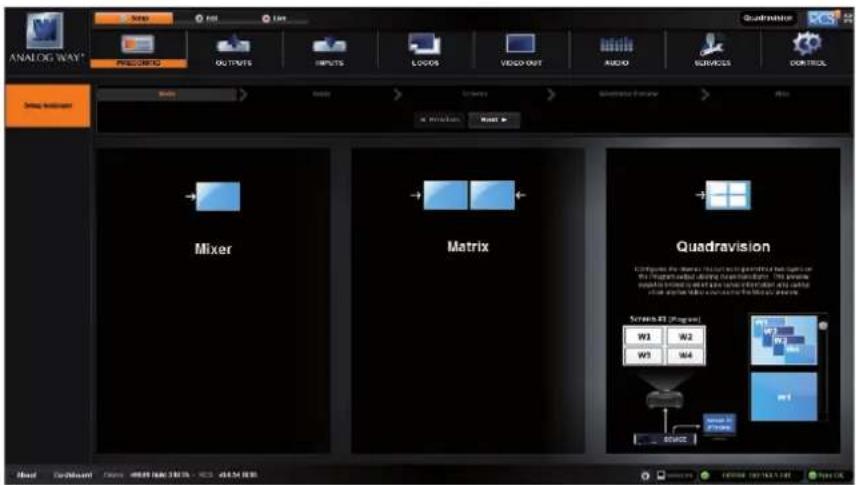Open the Video Out section icon
Viewport: 856px width, 485px height.
[521, 44]
